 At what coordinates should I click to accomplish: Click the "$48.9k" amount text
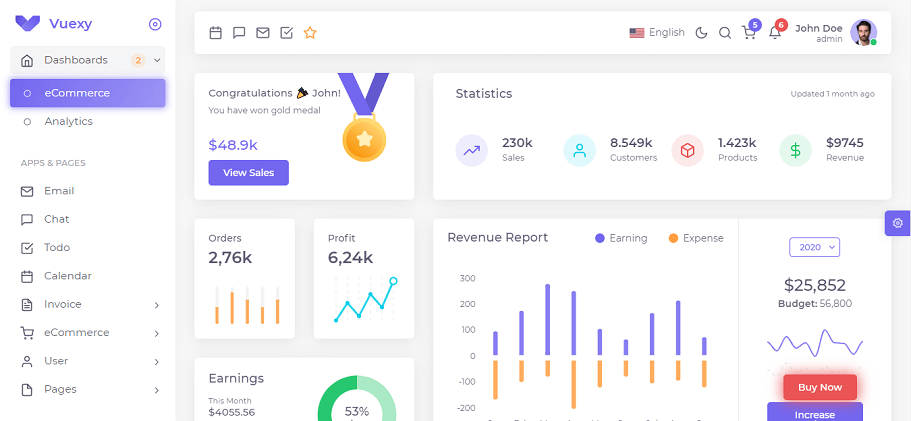[x=233, y=145]
